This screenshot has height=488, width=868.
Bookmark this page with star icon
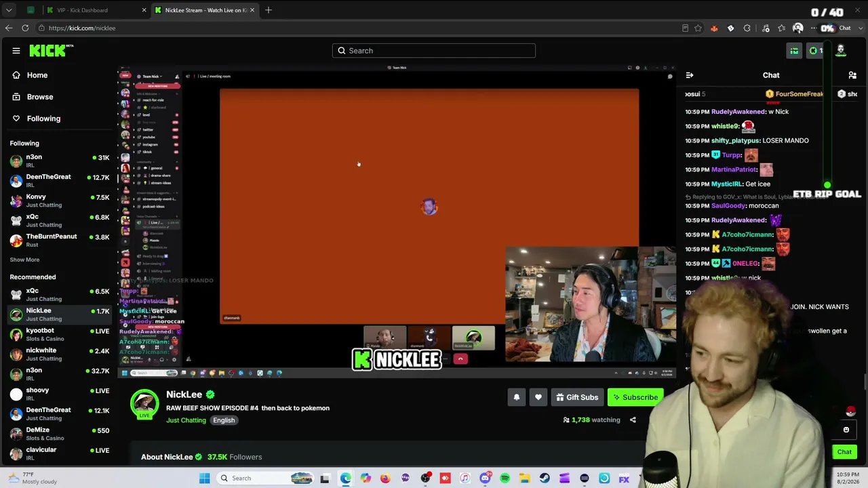(698, 28)
